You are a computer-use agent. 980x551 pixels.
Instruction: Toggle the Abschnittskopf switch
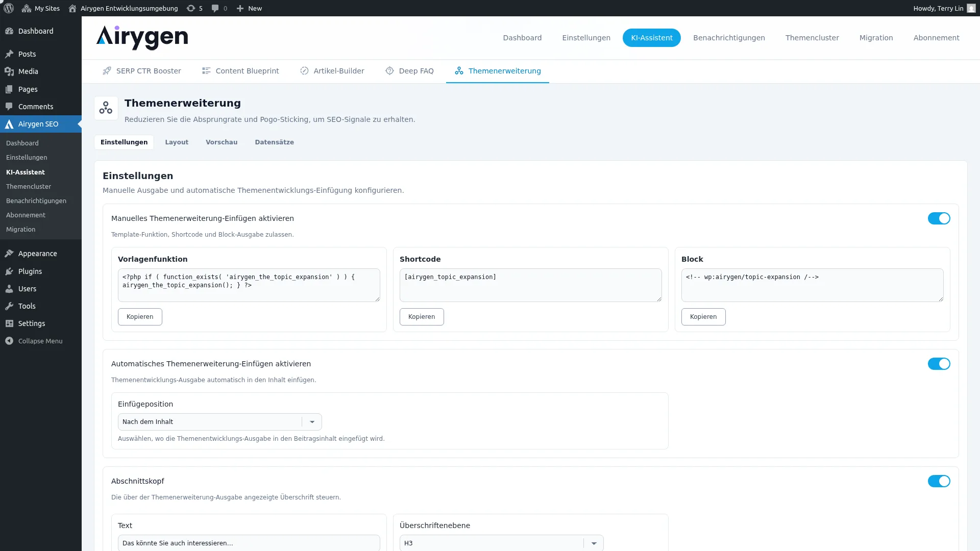pyautogui.click(x=939, y=481)
